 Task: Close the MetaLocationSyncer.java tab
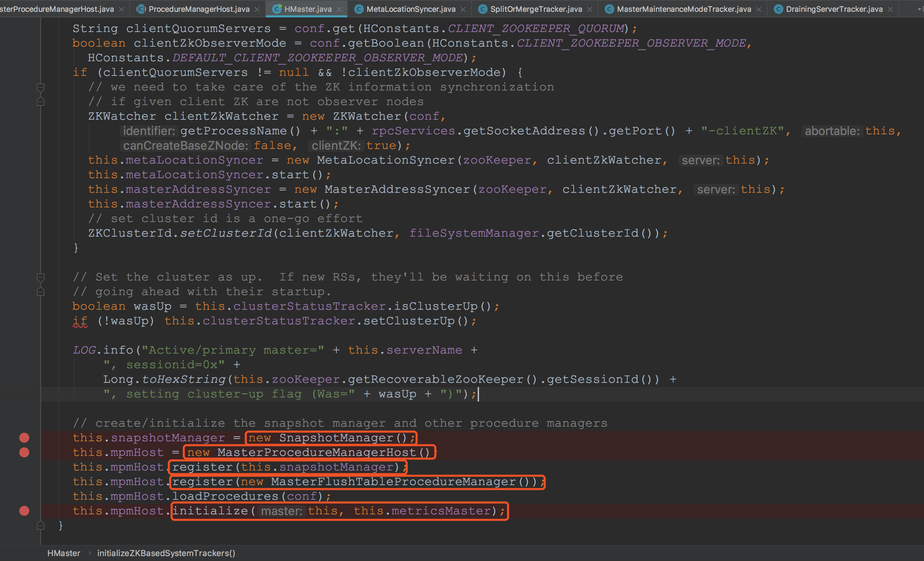click(x=463, y=9)
